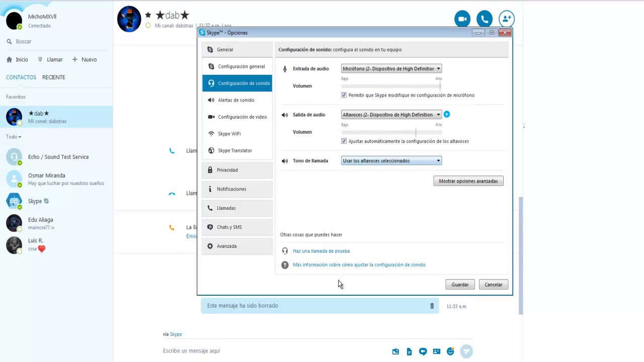Click the send message paper-plane button
Image resolution: width=644 pixels, height=362 pixels.
tap(466, 351)
